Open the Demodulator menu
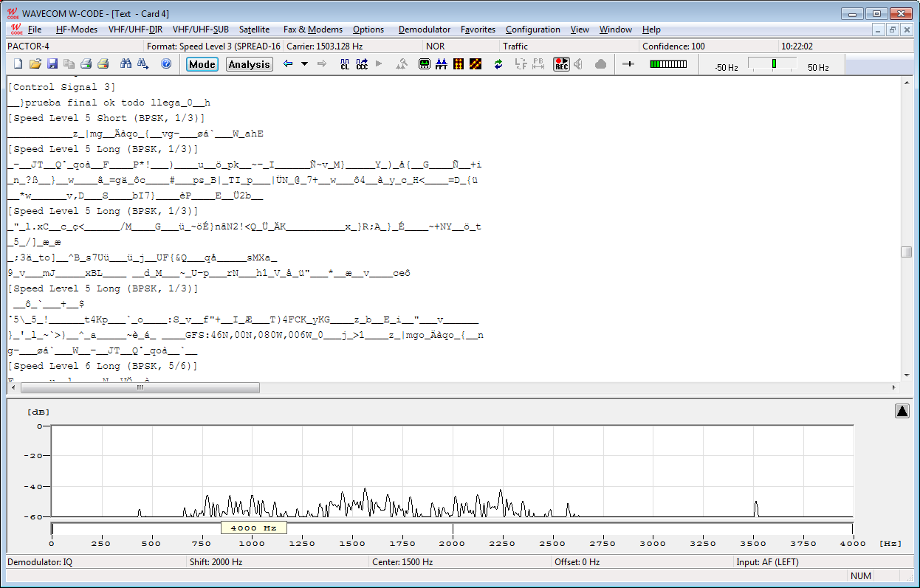 [x=425, y=30]
